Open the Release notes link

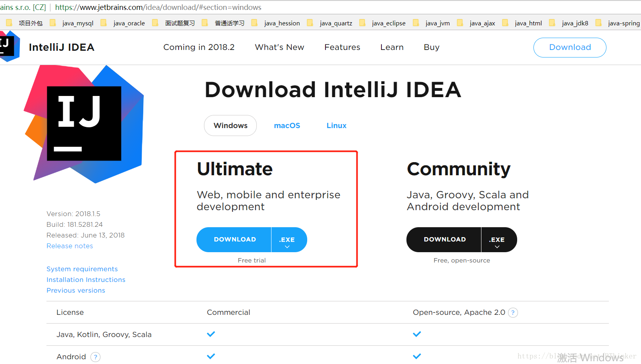[x=70, y=246]
